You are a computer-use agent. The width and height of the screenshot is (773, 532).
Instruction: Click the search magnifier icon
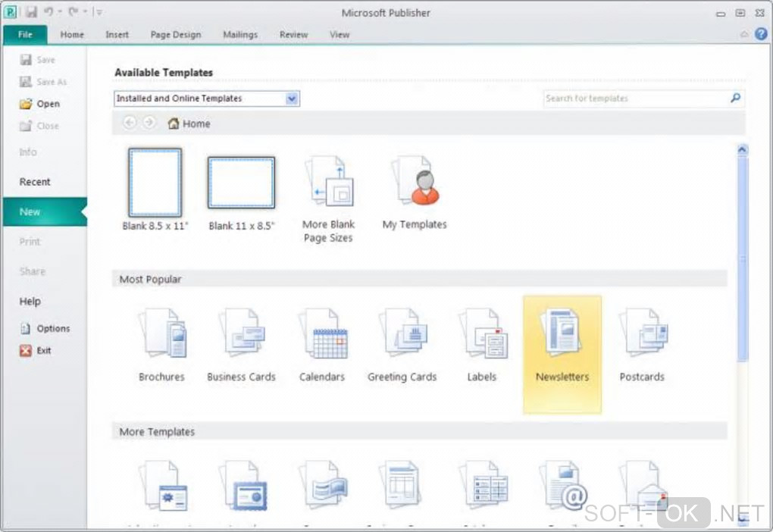735,98
